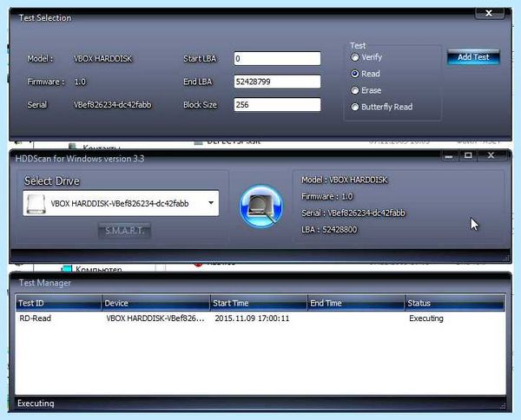Sort by Start Time column header

(259, 303)
